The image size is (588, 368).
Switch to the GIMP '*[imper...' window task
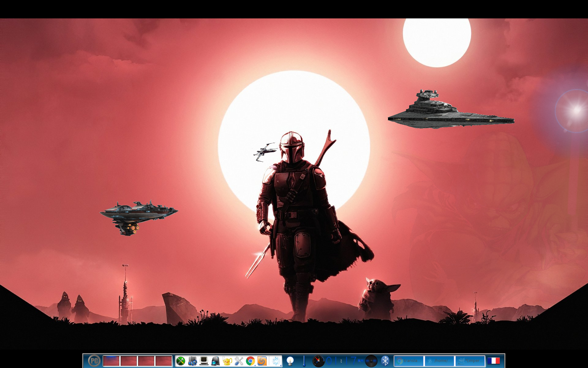click(470, 361)
